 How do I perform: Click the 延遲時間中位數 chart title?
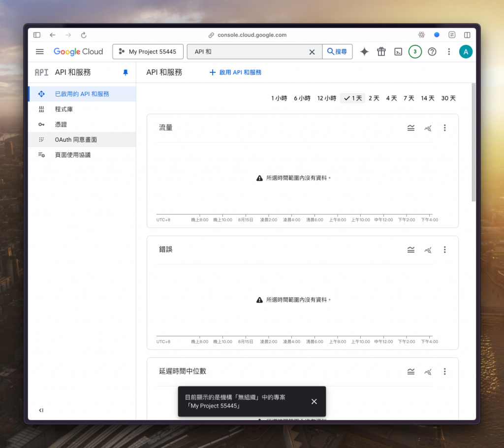[x=183, y=371]
